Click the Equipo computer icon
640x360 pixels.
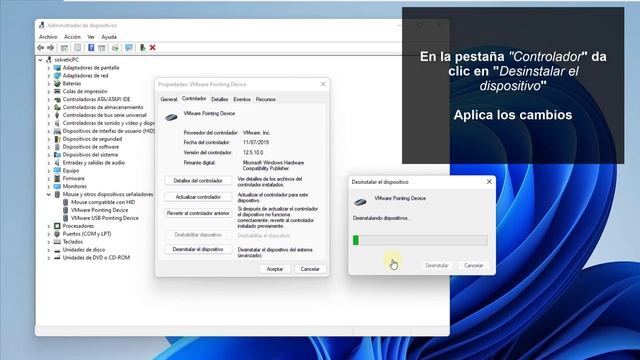point(57,171)
